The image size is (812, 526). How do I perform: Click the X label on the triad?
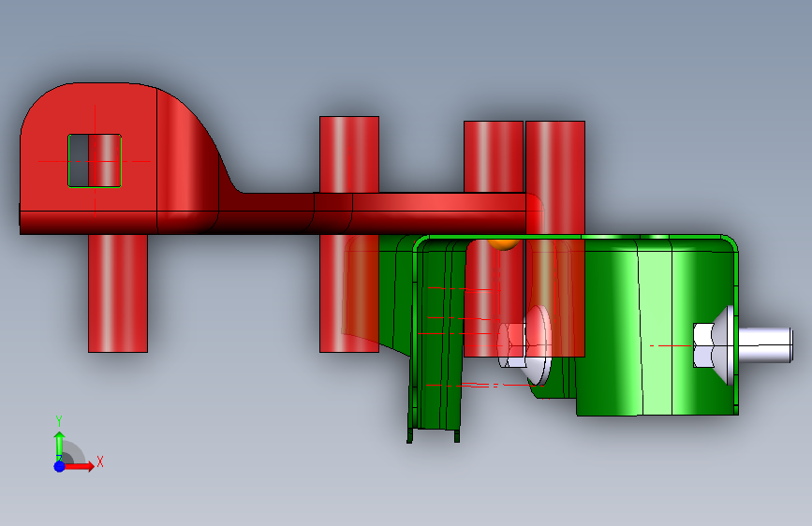coord(100,461)
